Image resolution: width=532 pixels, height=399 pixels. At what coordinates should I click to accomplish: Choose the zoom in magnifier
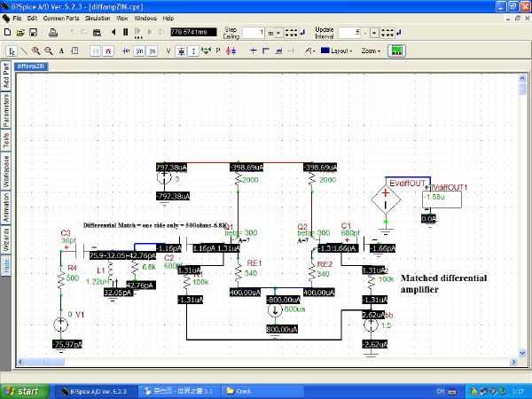click(36, 51)
